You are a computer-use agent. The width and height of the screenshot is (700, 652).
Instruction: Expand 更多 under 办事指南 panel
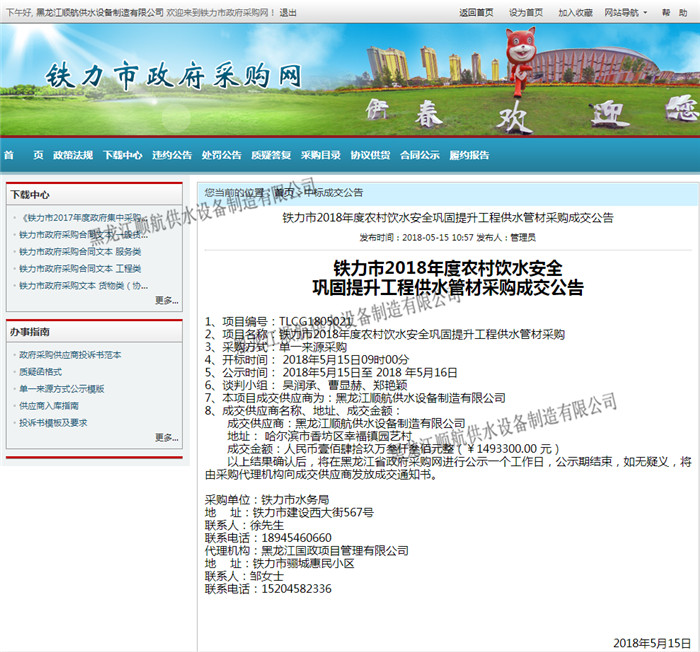[x=166, y=437]
